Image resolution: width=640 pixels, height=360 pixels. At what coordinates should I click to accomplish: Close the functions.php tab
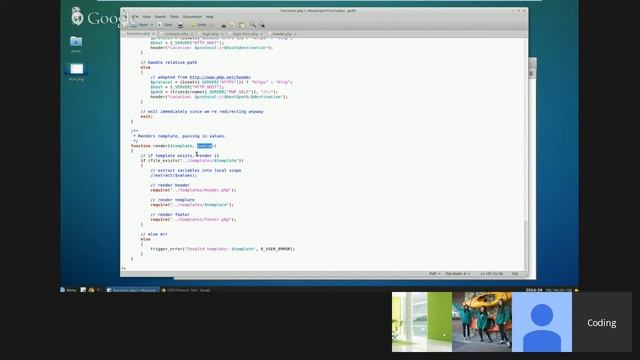click(153, 34)
